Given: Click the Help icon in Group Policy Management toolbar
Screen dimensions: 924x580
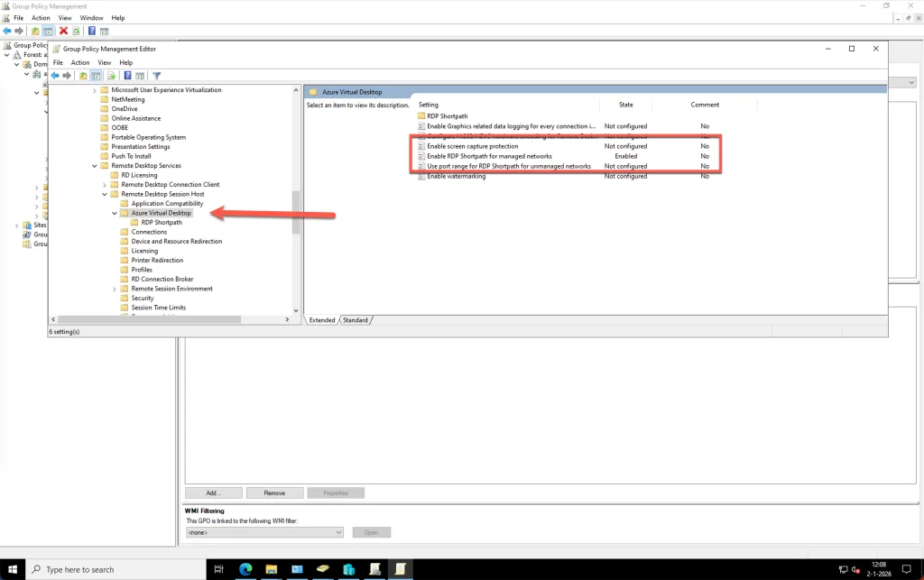Looking at the screenshot, I should pos(92,31).
